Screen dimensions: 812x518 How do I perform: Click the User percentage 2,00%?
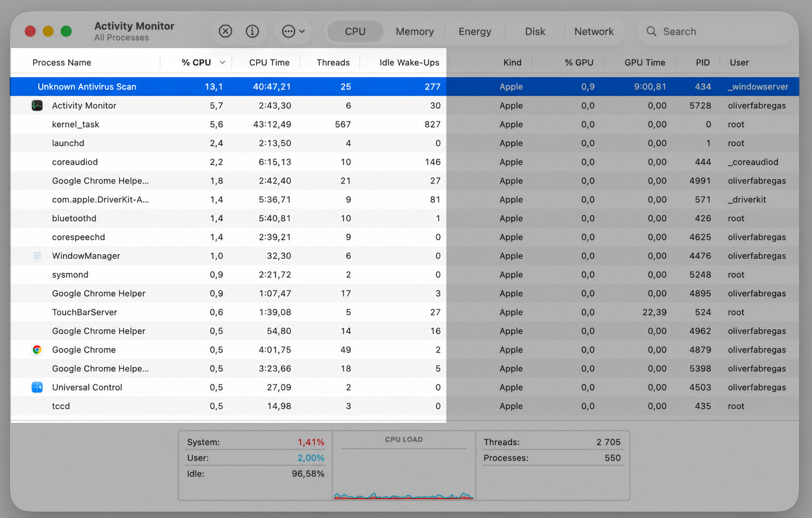point(311,458)
